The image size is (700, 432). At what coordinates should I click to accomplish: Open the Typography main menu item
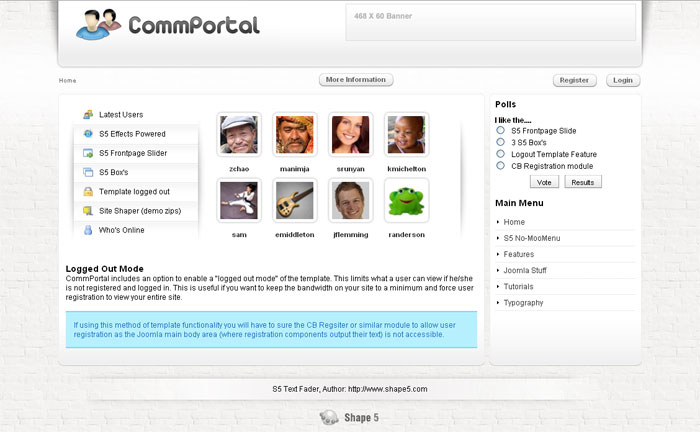[523, 303]
